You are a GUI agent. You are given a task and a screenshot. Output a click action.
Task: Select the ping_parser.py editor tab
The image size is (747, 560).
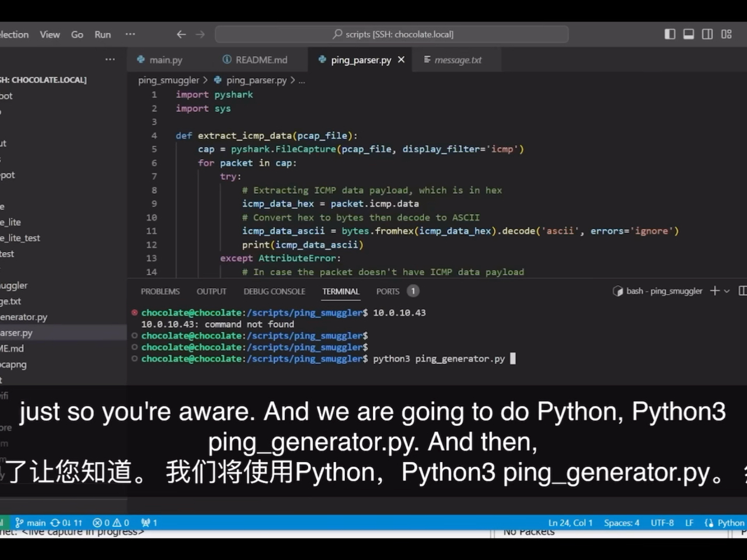click(361, 60)
